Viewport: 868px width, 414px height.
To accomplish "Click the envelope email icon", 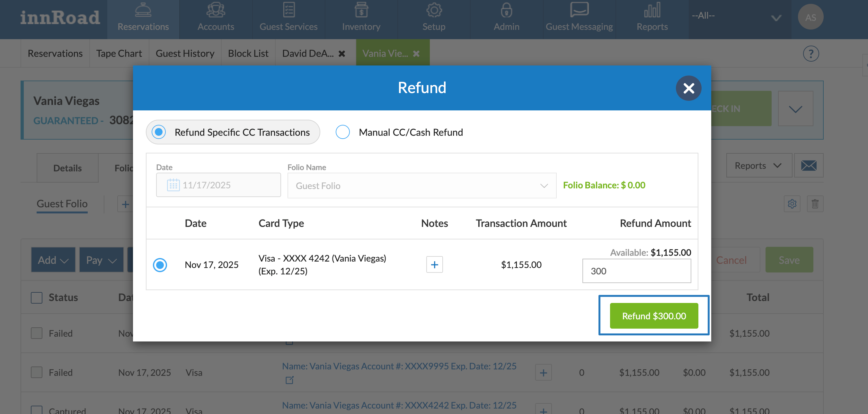I will pos(808,166).
